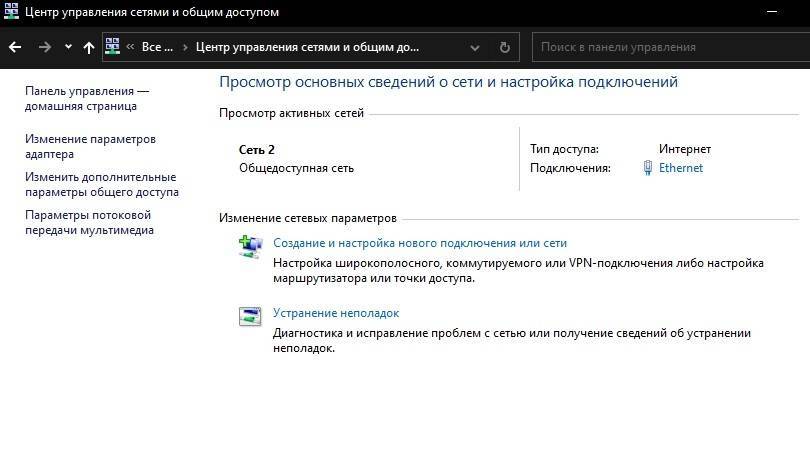810x451 pixels.
Task: Open the recent locations dropdown chevron
Action: (x=68, y=47)
